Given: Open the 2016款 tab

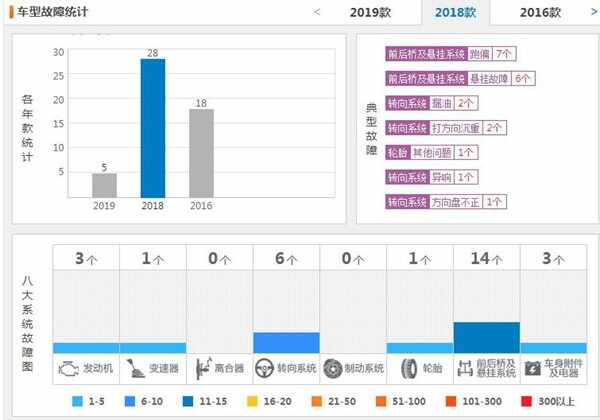Looking at the screenshot, I should pos(540,12).
